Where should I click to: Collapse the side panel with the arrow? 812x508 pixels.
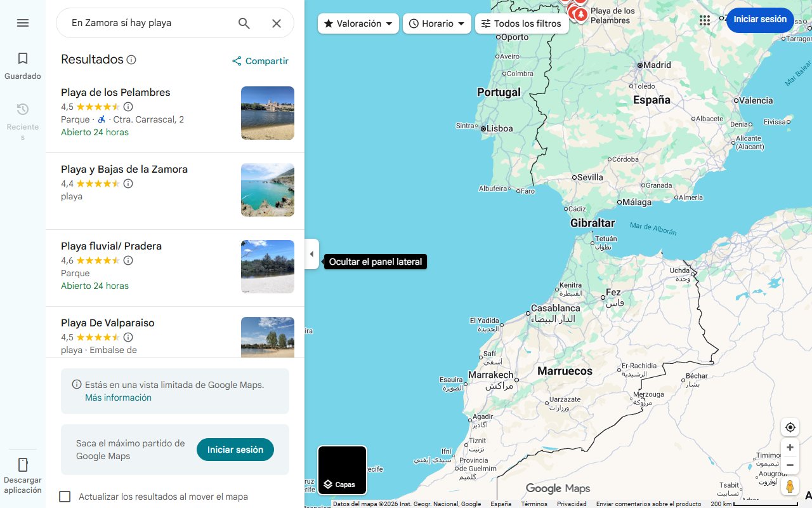coord(311,254)
